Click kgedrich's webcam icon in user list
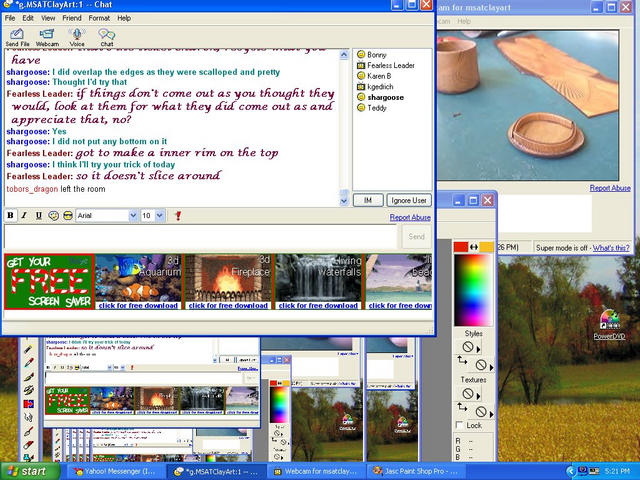Screen dimensions: 640x480 click(x=361, y=87)
